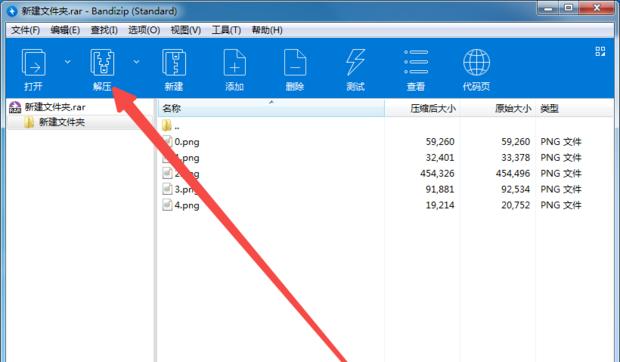The width and height of the screenshot is (620, 362).
Task: Open the 选项(O) menu
Action: (144, 30)
